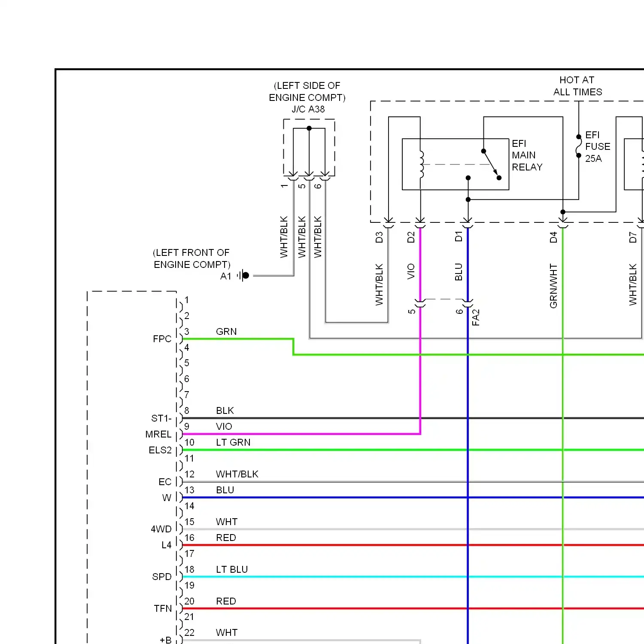
Task: Click the "LT GRN" wire label
Action: tap(233, 442)
